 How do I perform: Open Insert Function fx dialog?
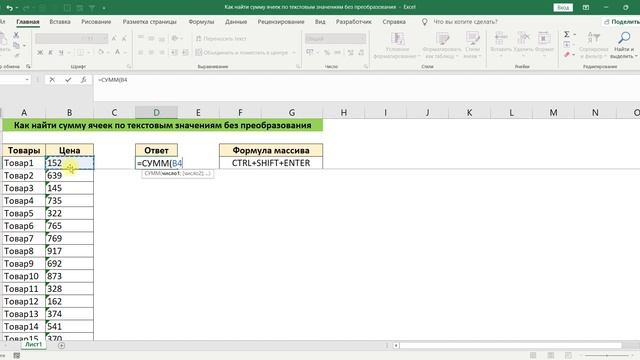83,80
